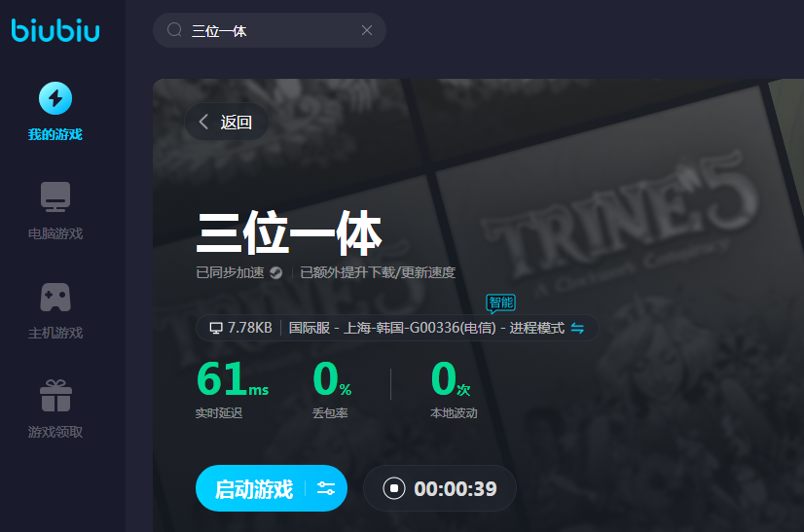Click the 智能 smart mode badge
This screenshot has width=804, height=532.
[500, 302]
